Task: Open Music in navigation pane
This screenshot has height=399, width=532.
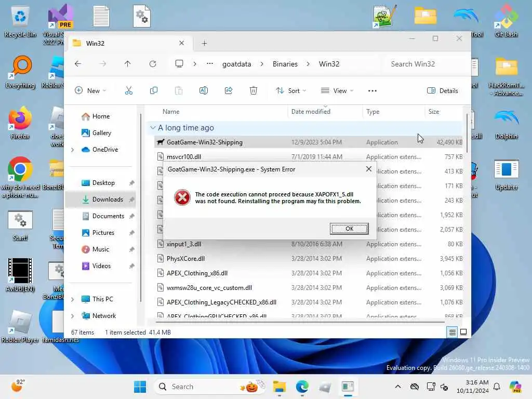Action: [x=101, y=249]
